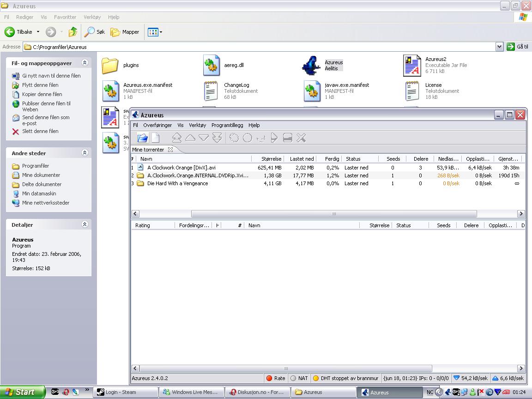
Task: Click Gi nytt navn til denne filen
Action: point(51,76)
